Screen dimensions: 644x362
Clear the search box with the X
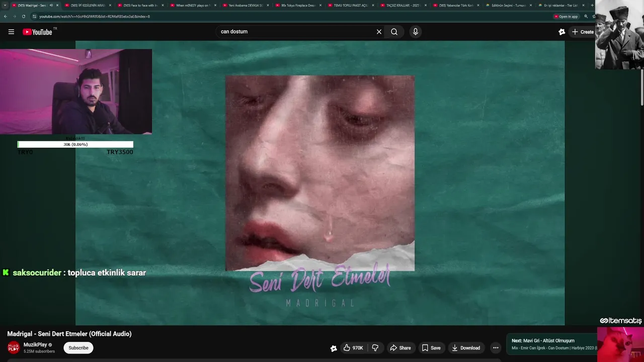(x=379, y=32)
